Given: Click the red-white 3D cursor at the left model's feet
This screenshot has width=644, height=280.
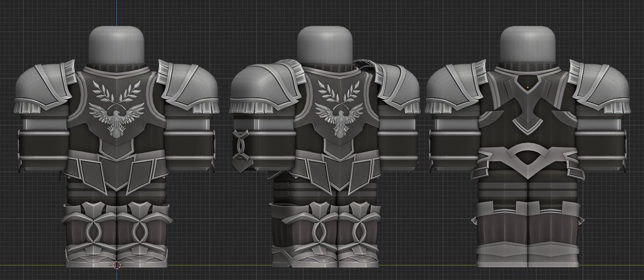Looking at the screenshot, I should coord(116,264).
